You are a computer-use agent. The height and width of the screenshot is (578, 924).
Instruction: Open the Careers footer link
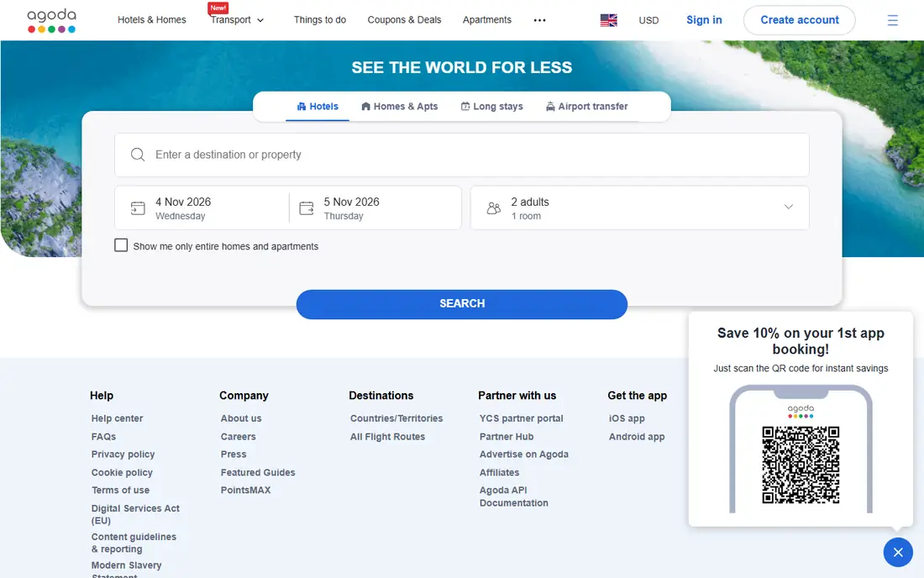coord(238,437)
